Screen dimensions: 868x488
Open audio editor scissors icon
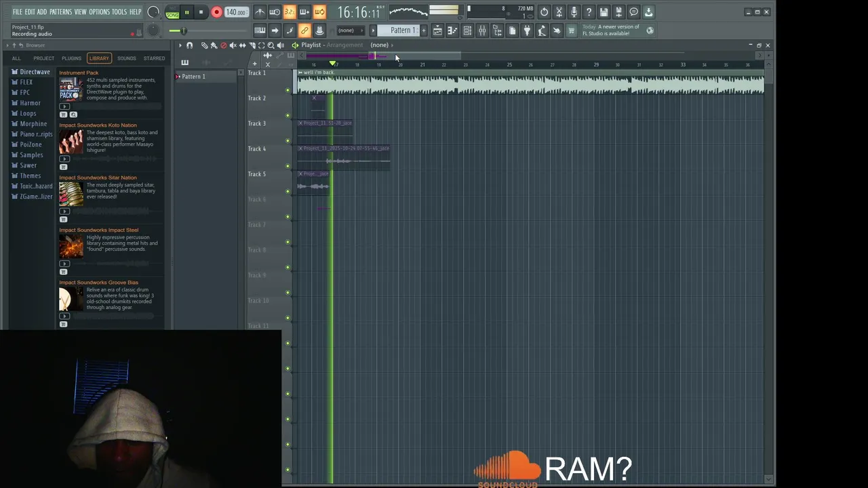559,12
